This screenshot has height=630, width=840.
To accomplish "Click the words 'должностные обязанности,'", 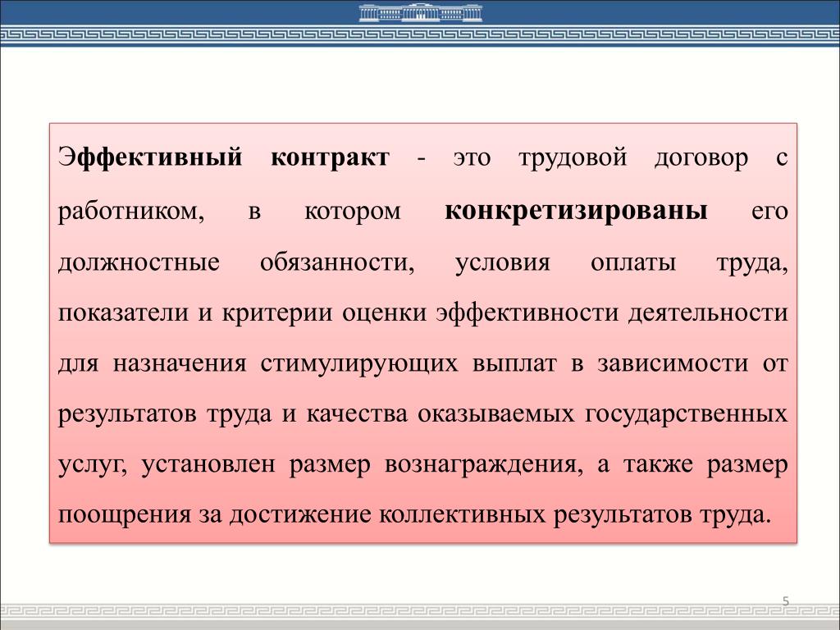I will [236, 263].
